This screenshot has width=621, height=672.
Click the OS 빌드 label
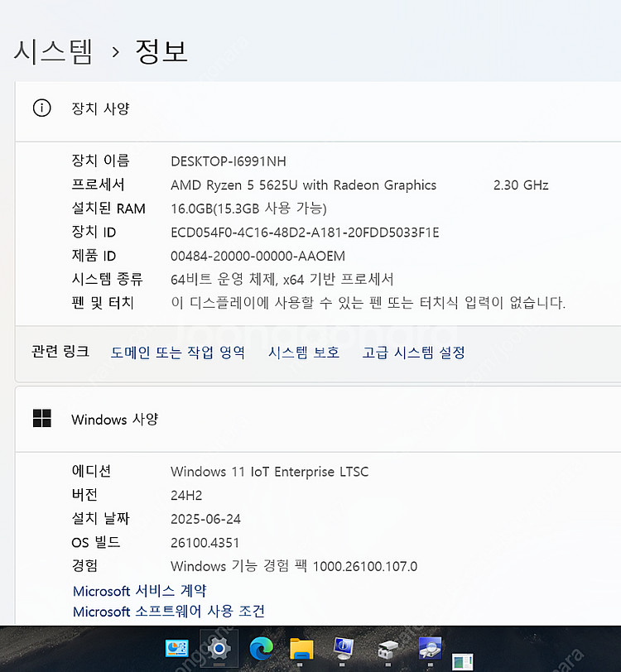(x=96, y=542)
